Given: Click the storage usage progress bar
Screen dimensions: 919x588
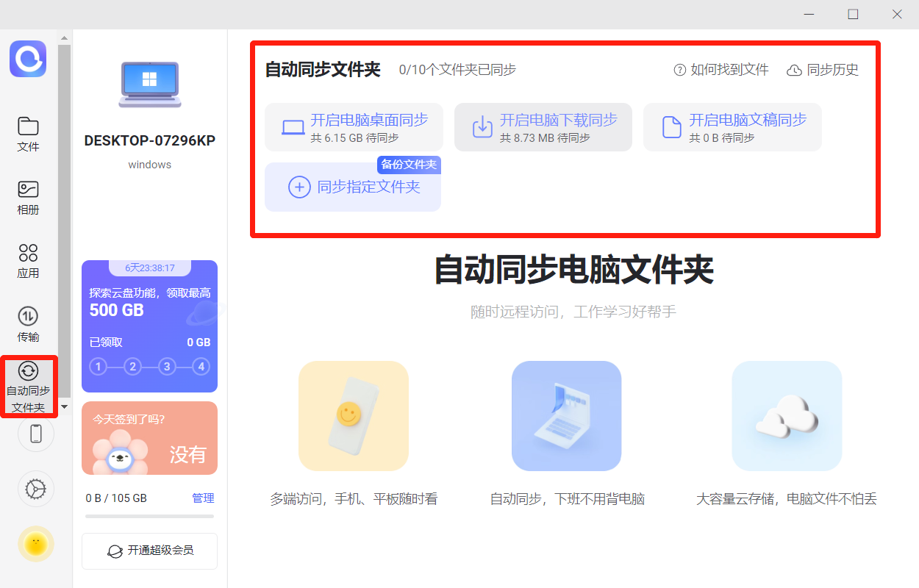Looking at the screenshot, I should point(150,516).
